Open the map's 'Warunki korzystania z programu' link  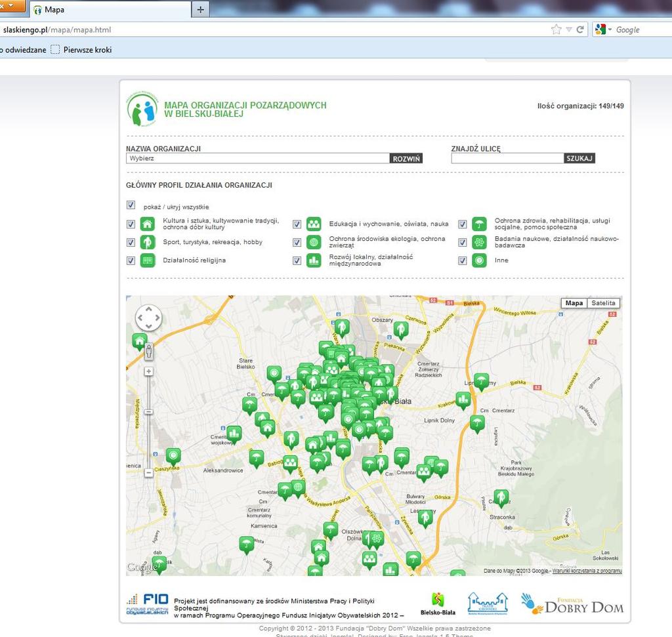click(x=587, y=571)
